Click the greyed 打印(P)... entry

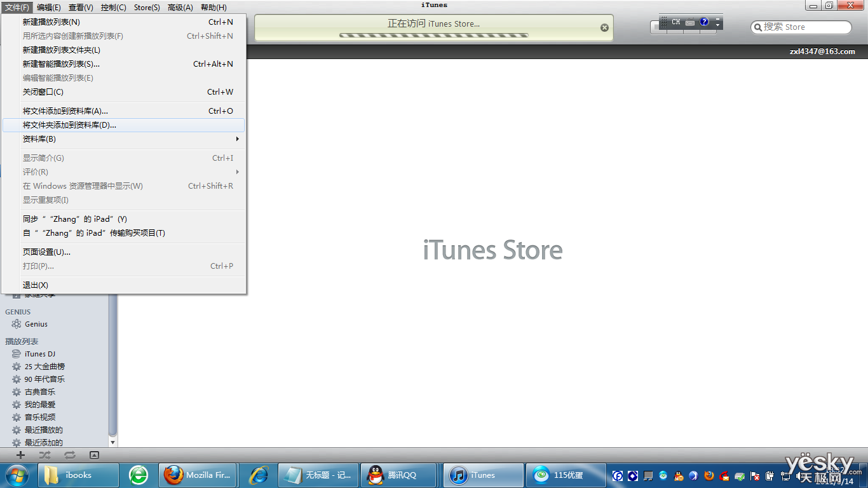coord(124,266)
